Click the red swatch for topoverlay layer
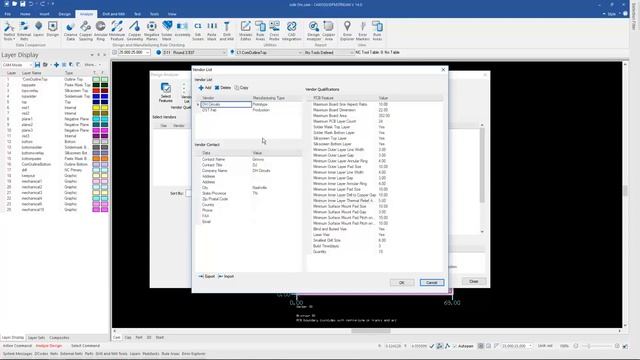Screen dimensions: 640x360 coord(96,91)
